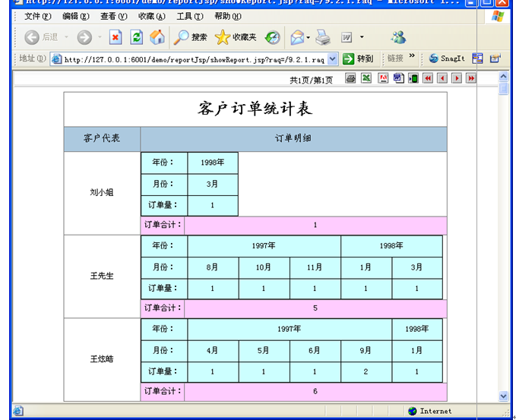Go to first report page
The image size is (516, 420).
tap(428, 78)
